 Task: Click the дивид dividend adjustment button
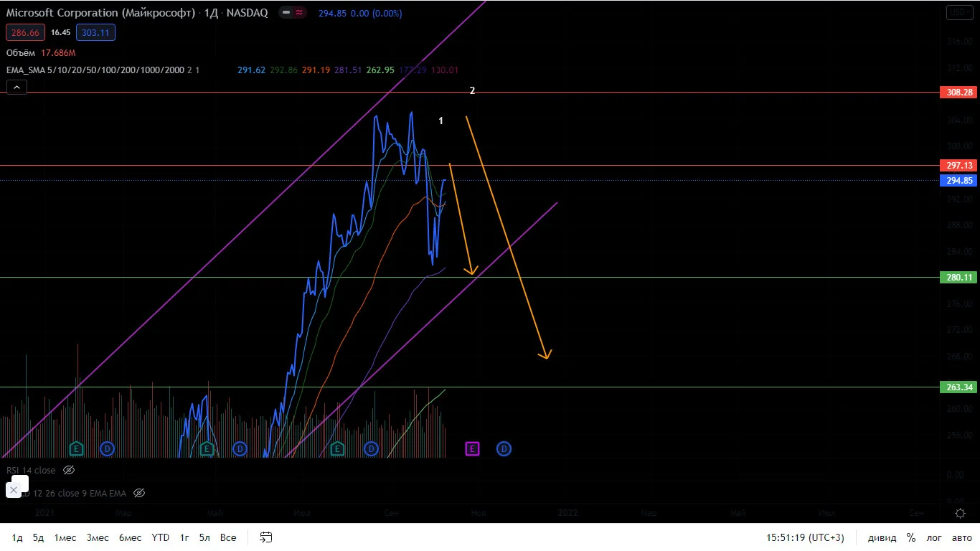click(882, 537)
